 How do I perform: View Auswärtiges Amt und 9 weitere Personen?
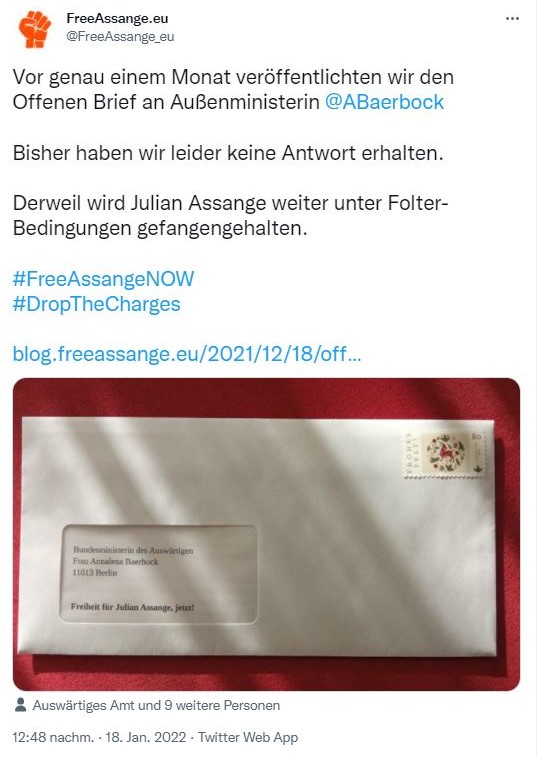pos(156,705)
